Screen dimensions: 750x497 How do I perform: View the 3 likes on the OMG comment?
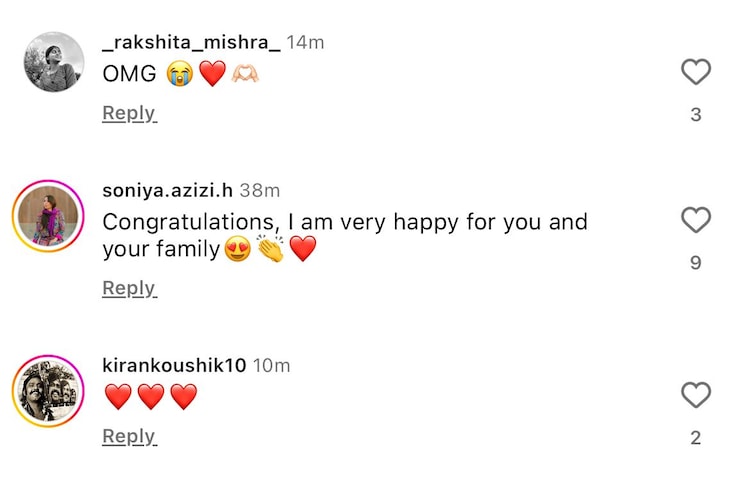696,115
